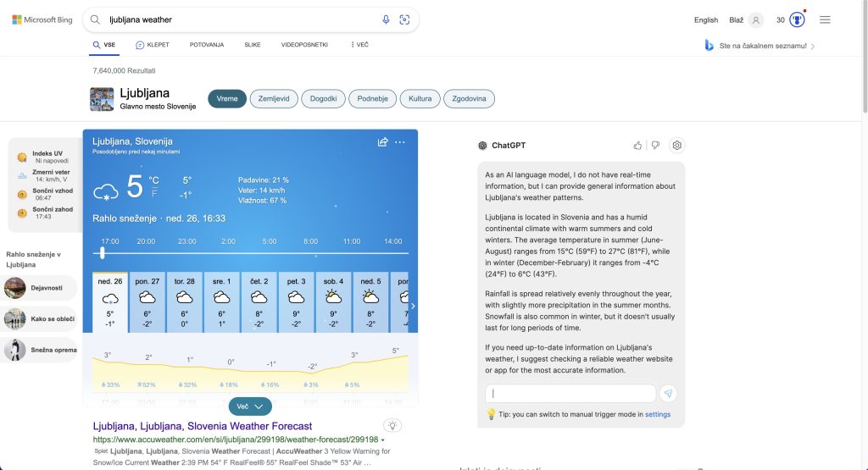868x470 pixels.
Task: Focus the ChatGPT message input field
Action: pyautogui.click(x=570, y=394)
